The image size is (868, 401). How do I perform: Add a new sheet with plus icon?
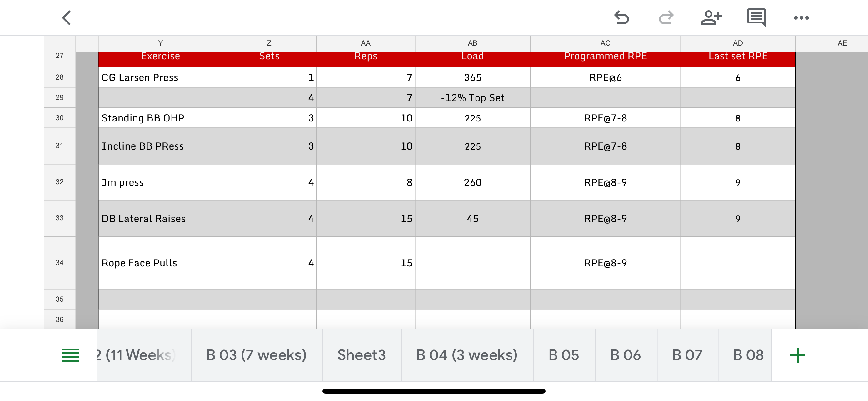click(x=797, y=355)
